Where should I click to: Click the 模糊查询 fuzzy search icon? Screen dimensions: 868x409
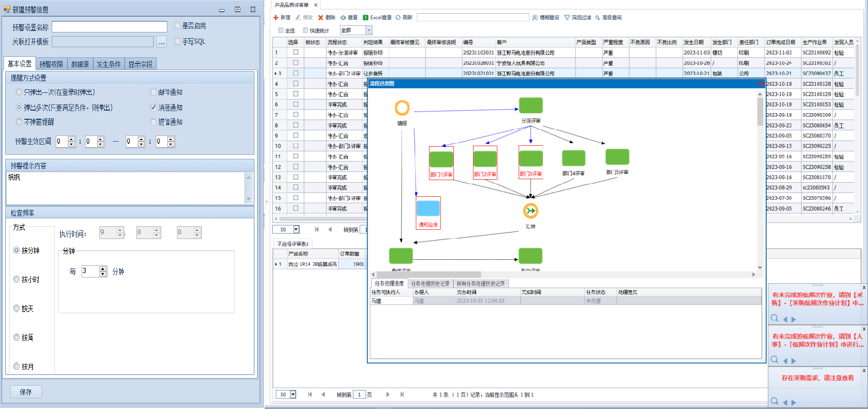(x=535, y=17)
